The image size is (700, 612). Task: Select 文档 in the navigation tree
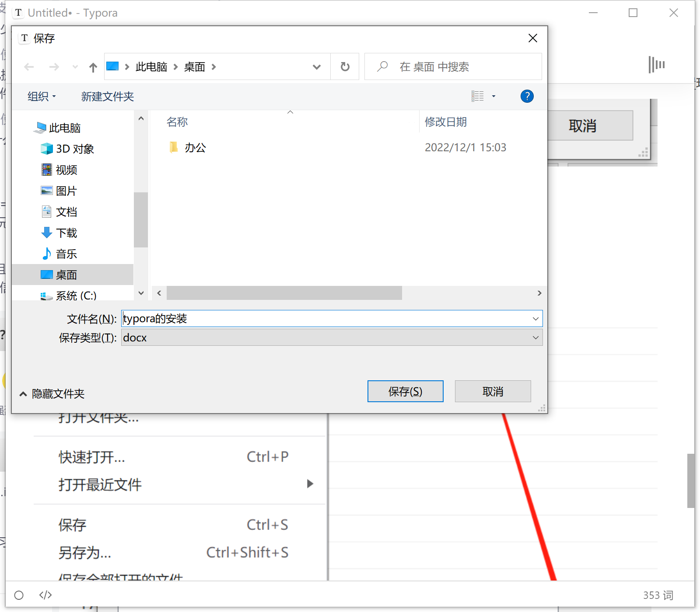point(59,212)
